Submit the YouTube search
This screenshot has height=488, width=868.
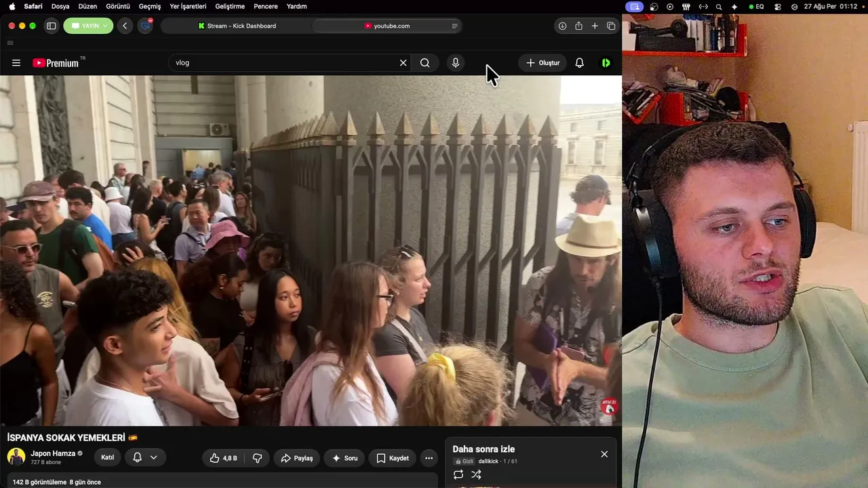coord(425,63)
